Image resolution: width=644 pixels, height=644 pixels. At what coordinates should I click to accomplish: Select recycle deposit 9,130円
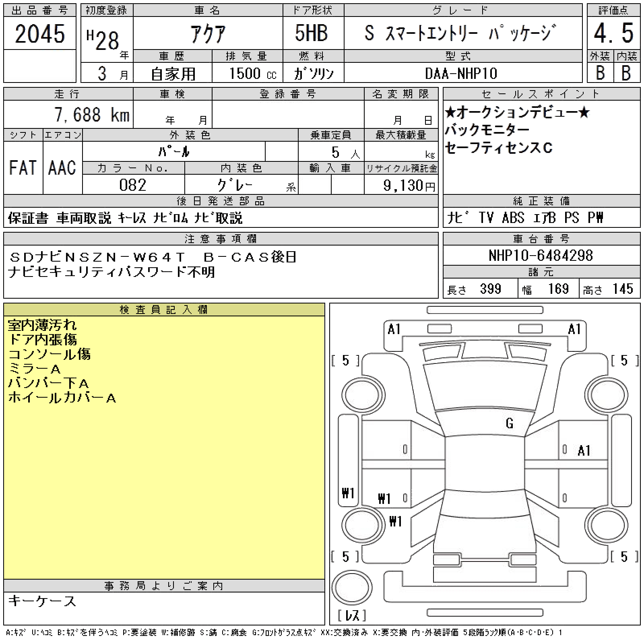409,186
